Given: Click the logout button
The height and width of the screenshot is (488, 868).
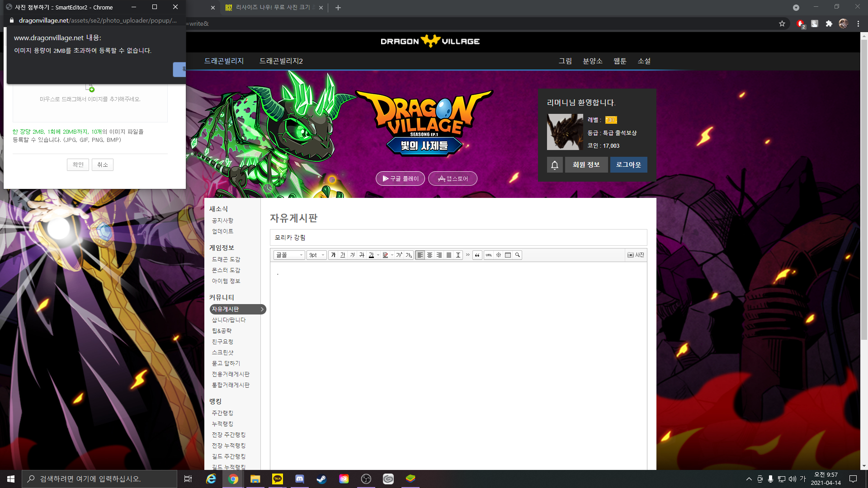Looking at the screenshot, I should coord(628,165).
